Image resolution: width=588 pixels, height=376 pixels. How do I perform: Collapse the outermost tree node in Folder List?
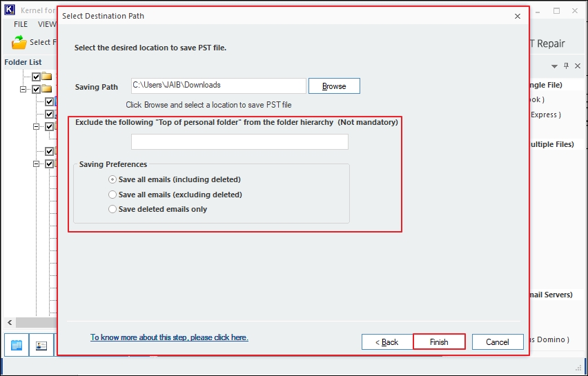click(x=23, y=89)
